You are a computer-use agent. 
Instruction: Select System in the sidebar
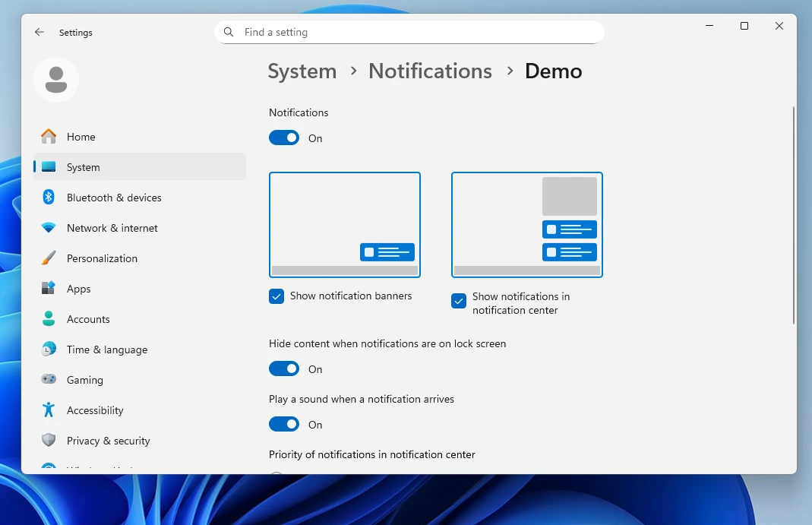pos(84,166)
